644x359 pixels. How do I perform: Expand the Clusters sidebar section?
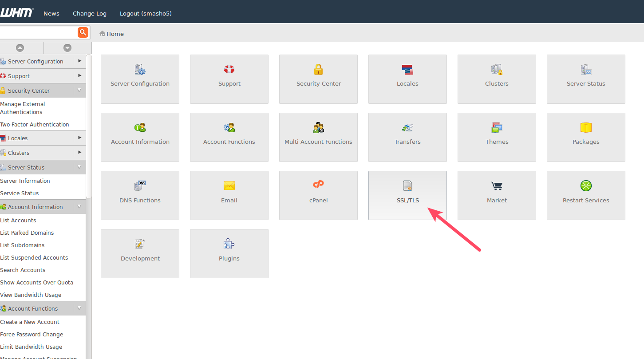pyautogui.click(x=79, y=153)
